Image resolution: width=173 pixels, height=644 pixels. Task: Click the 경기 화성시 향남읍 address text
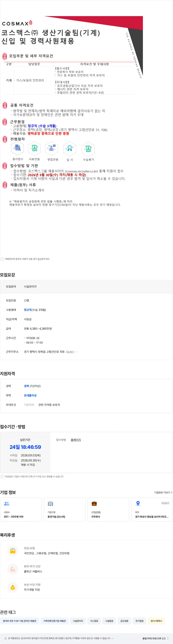152,517
